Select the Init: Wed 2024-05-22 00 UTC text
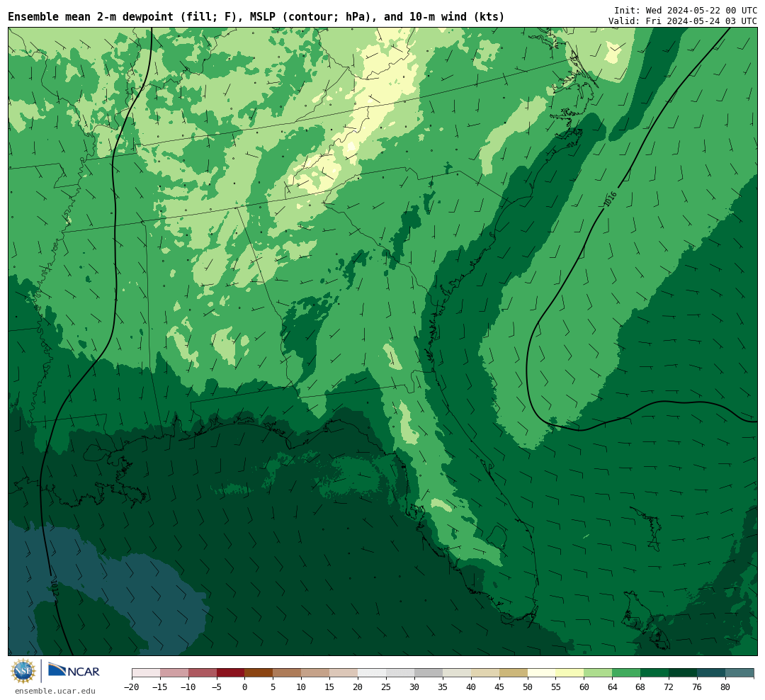This screenshot has height=700, width=765. tap(686, 10)
